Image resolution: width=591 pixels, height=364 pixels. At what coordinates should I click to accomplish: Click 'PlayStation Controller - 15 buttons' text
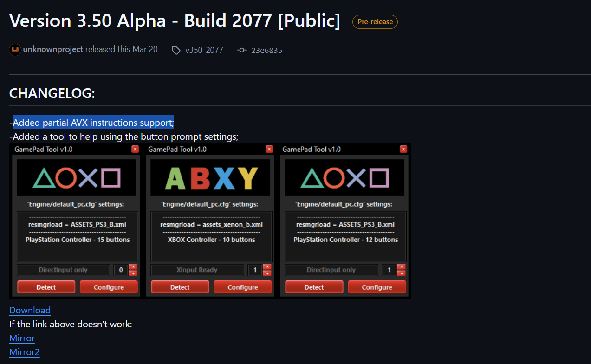(78, 240)
